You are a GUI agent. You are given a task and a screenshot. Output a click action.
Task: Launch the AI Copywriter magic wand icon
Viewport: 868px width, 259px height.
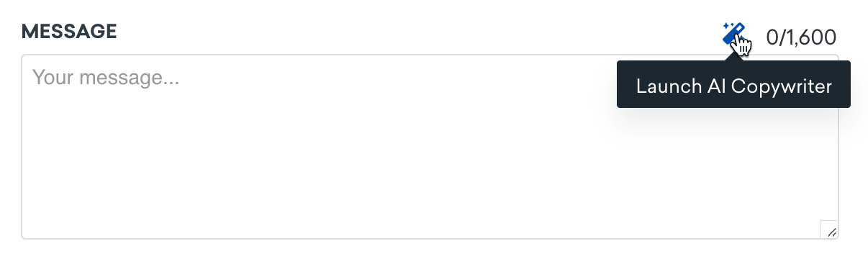734,34
